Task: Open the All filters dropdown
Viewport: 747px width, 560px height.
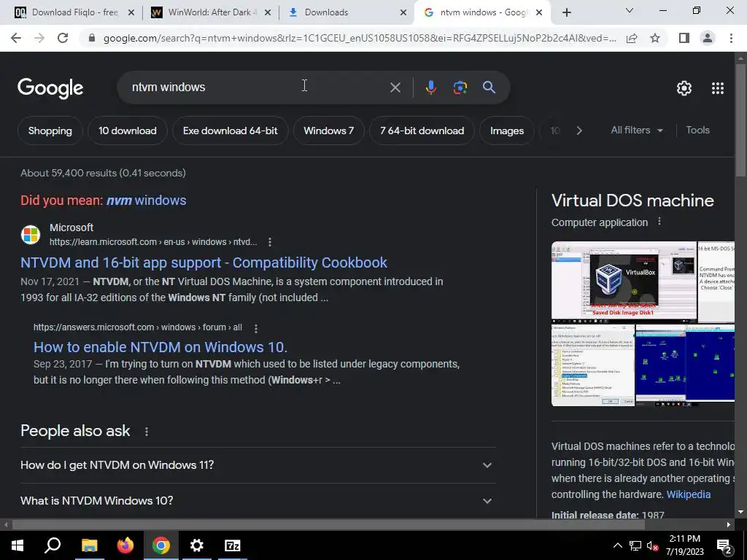Action: click(637, 130)
